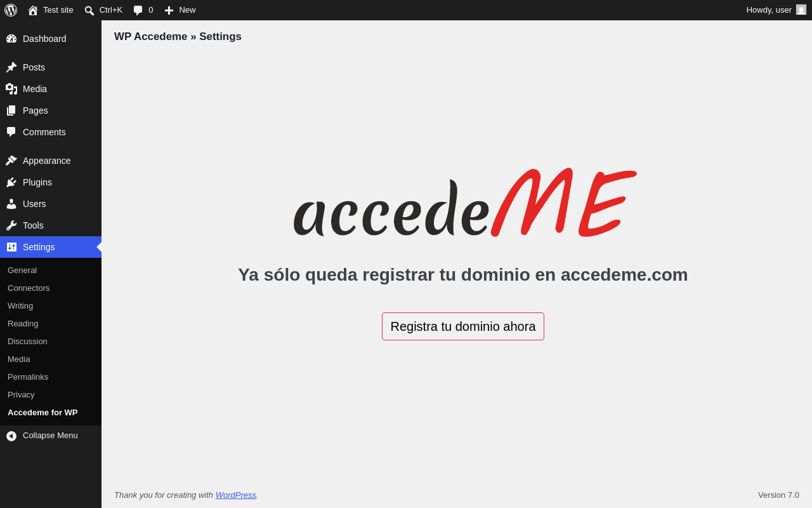Viewport: 812px width, 508px height.
Task: Open the search magnifier icon
Action: pyautogui.click(x=89, y=10)
